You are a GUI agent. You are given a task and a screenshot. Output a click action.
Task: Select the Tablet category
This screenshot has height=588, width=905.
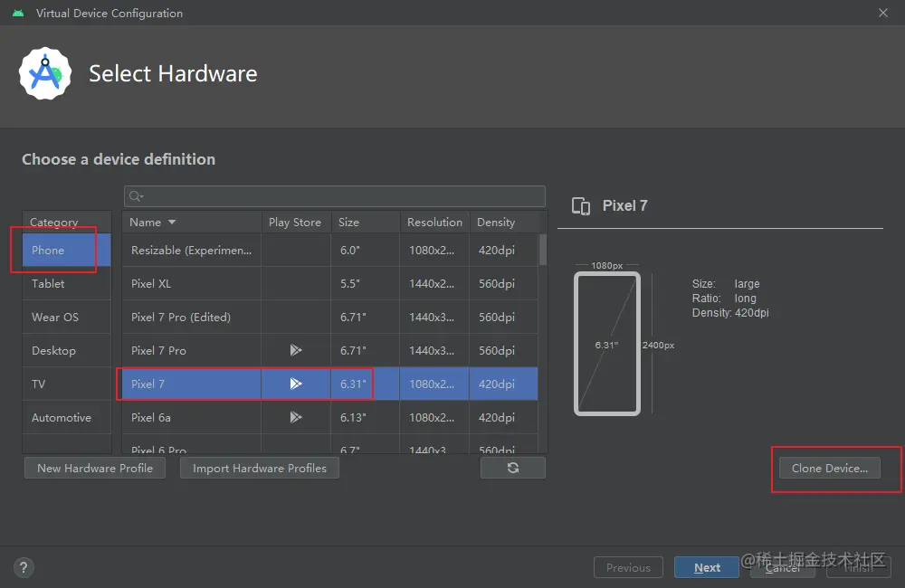(x=66, y=283)
